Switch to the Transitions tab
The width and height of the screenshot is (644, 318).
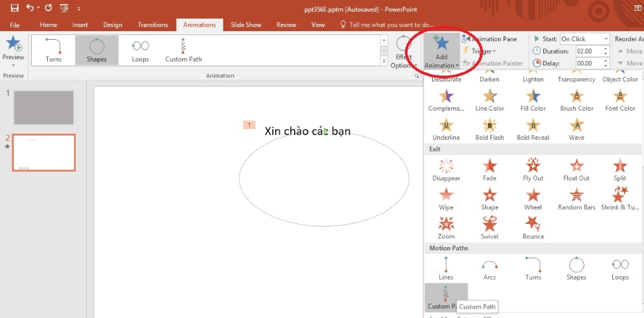(153, 25)
